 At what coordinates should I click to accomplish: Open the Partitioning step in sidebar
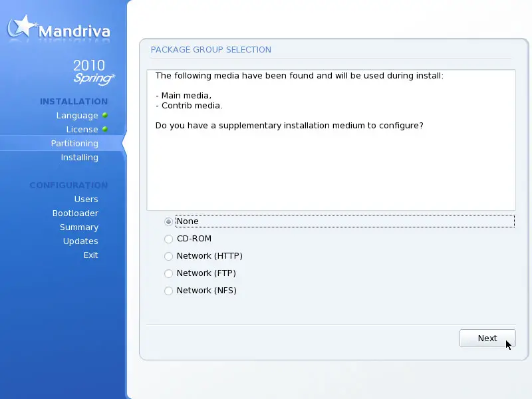74,144
